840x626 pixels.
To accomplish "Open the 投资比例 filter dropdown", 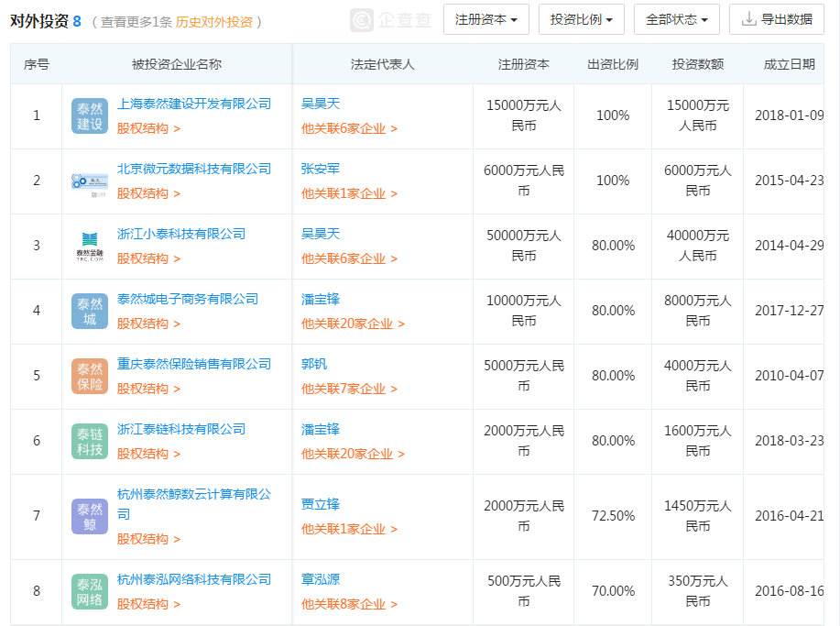I will pyautogui.click(x=582, y=19).
